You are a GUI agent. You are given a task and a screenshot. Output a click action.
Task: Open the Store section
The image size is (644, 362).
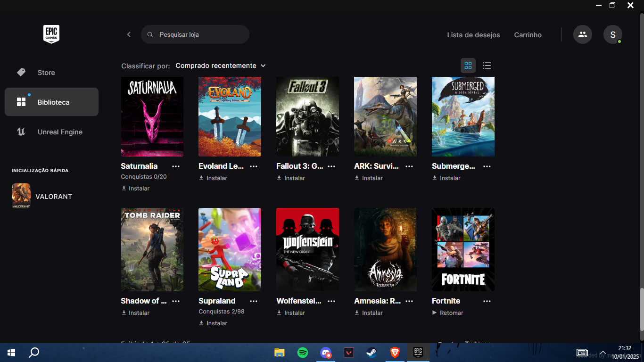tap(51, 73)
